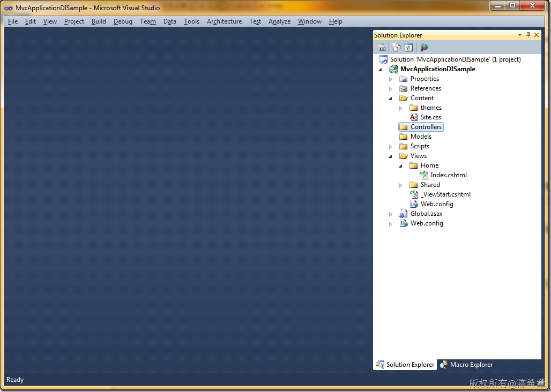Click the Properties node icon in the tree
This screenshot has width=551, height=392.
(404, 79)
